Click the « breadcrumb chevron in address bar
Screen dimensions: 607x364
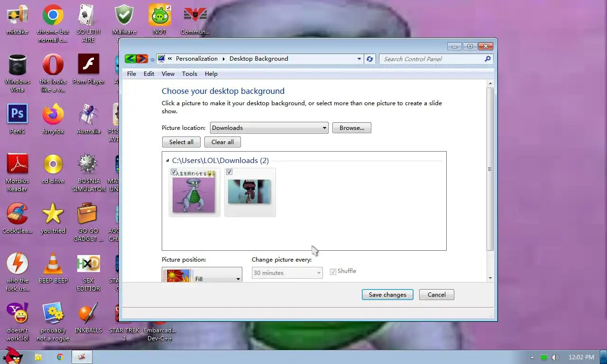click(x=170, y=59)
